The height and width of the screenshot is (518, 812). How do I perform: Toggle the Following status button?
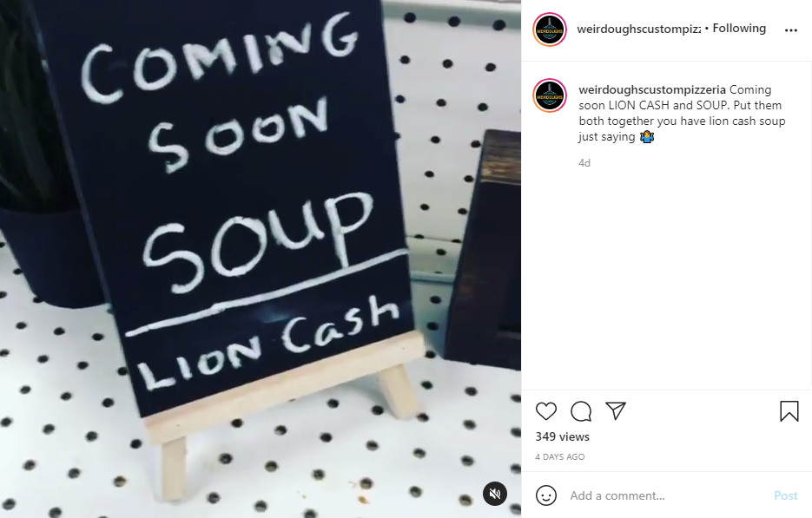point(739,29)
